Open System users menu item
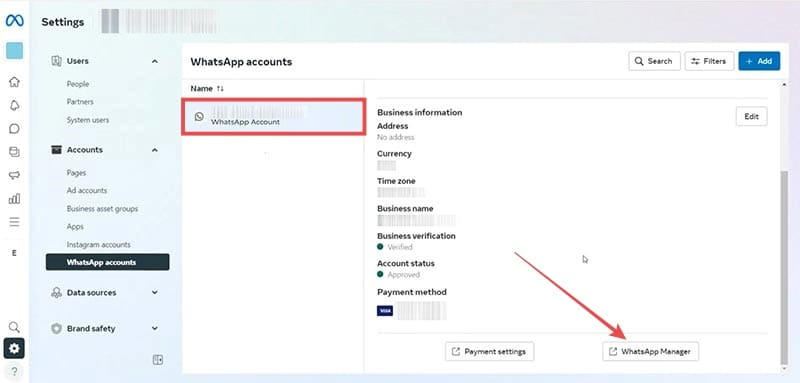Viewport: 800px width, 383px height. (x=88, y=120)
